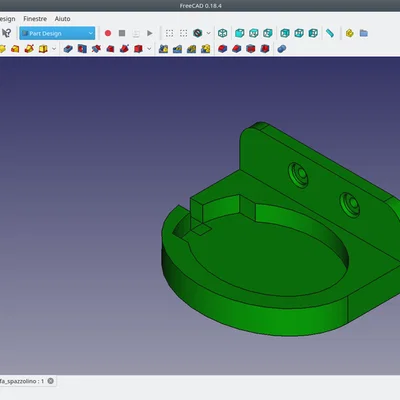Select the Chamfer tool
This screenshot has height=400, width=400.
point(236,49)
